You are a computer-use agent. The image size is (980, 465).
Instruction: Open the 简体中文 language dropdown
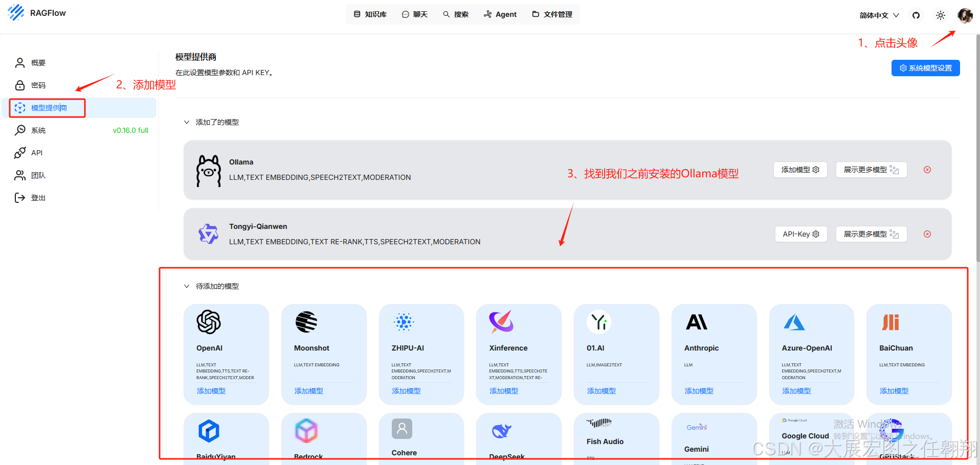pyautogui.click(x=879, y=15)
